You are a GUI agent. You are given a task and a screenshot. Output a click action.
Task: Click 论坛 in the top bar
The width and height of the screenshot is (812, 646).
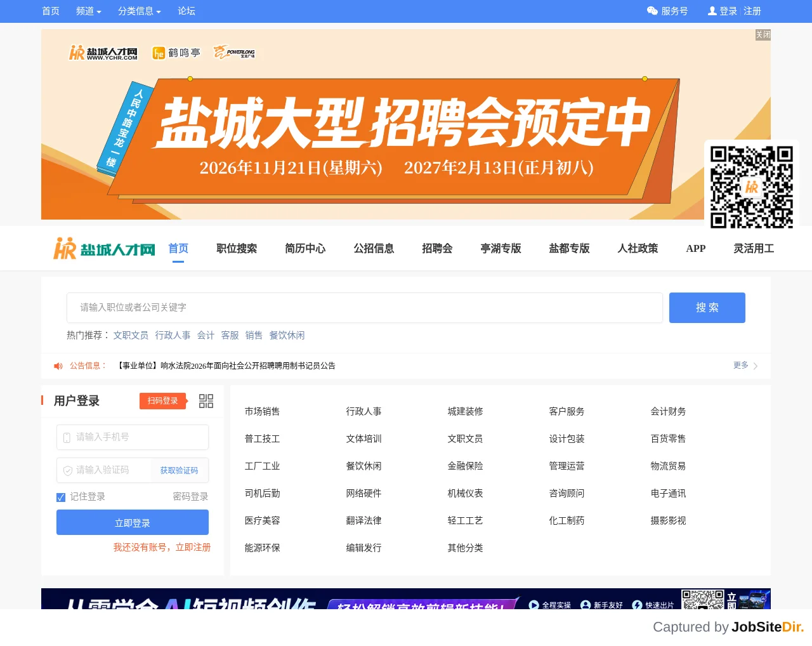pyautogui.click(x=187, y=11)
